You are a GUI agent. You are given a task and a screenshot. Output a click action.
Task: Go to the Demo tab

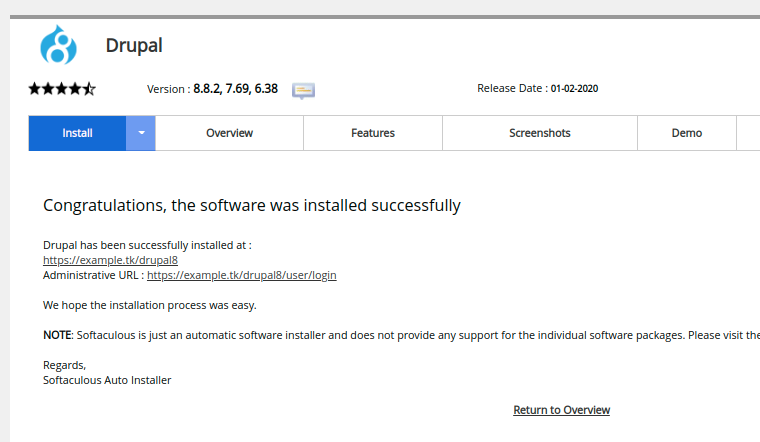(686, 133)
